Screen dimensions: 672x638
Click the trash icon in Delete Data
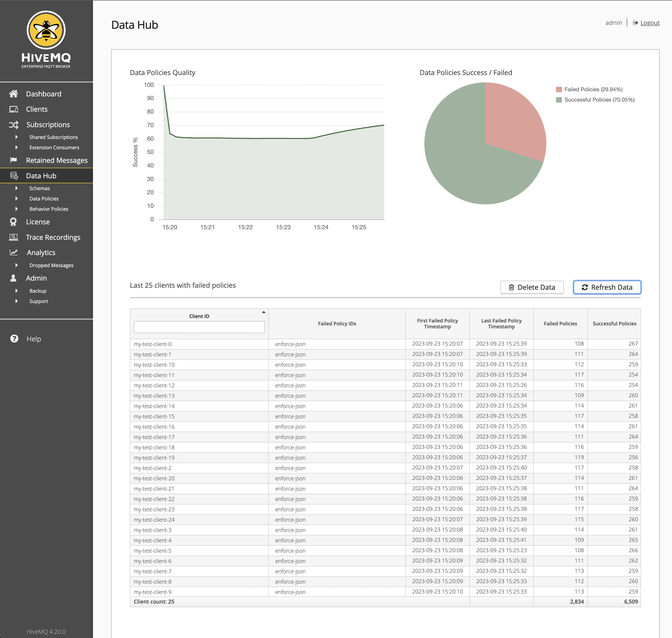click(x=511, y=287)
